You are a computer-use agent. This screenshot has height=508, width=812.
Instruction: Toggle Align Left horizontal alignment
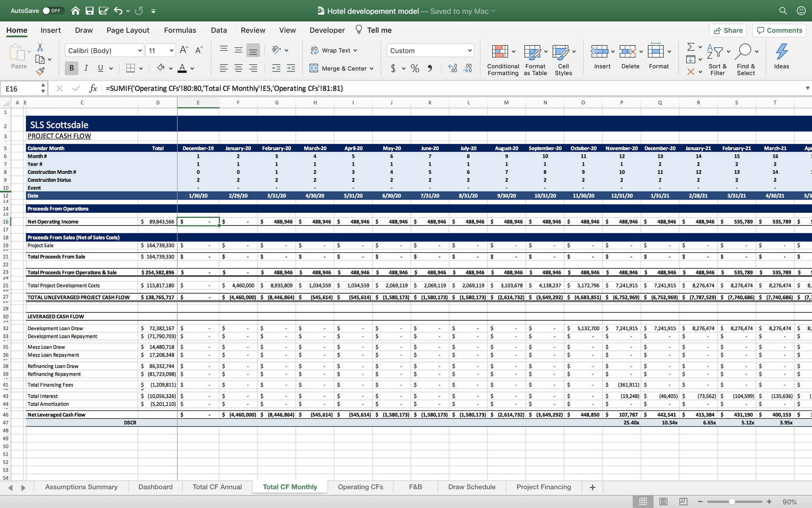coord(224,68)
